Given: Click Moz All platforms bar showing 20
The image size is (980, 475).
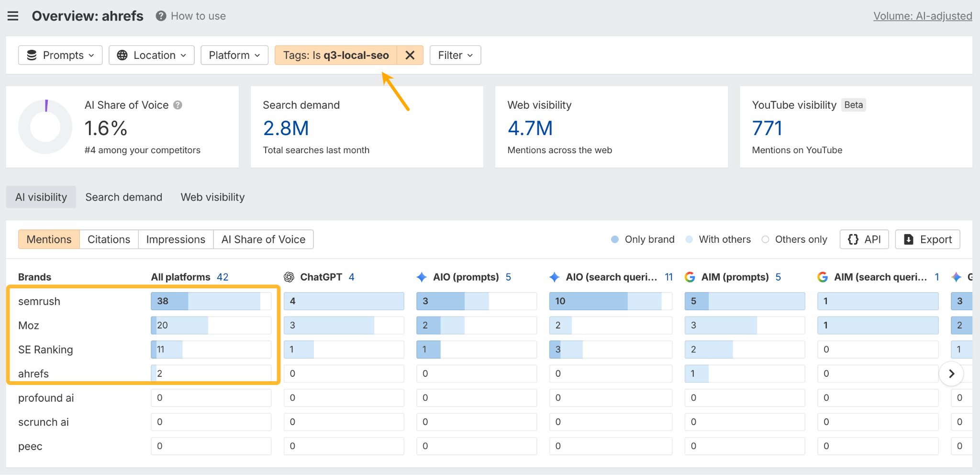Looking at the screenshot, I should pos(211,325).
